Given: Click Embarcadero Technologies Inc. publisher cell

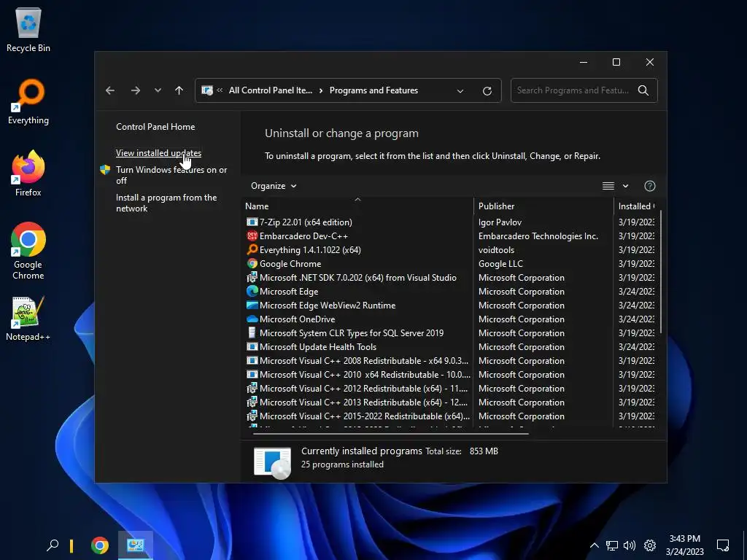Looking at the screenshot, I should (538, 236).
